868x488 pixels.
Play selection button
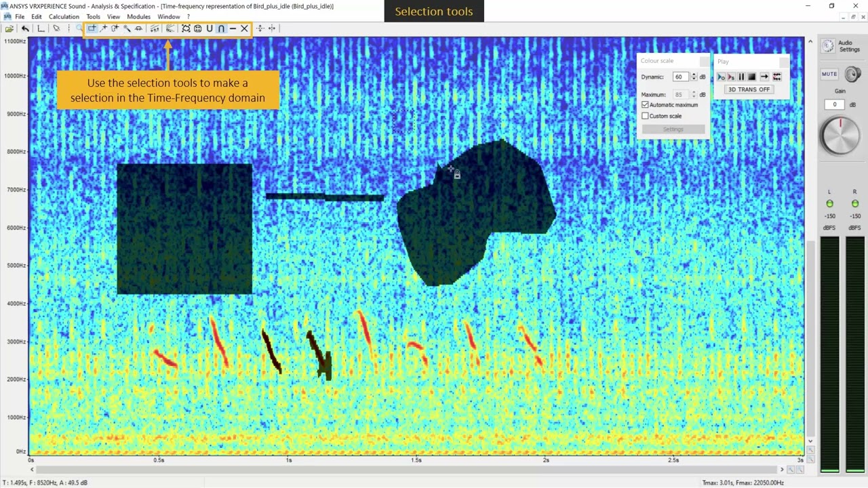click(731, 77)
